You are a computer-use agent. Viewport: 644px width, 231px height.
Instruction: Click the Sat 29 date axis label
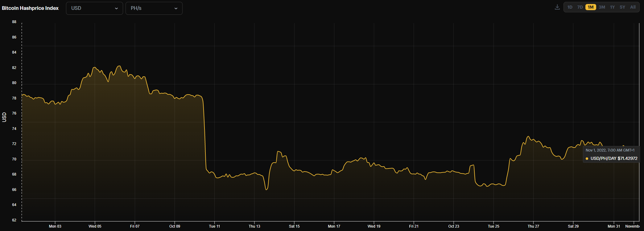(573, 226)
